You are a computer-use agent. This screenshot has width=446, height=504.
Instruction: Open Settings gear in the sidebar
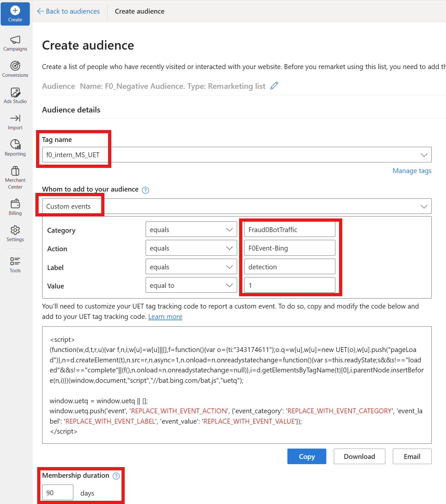click(15, 234)
